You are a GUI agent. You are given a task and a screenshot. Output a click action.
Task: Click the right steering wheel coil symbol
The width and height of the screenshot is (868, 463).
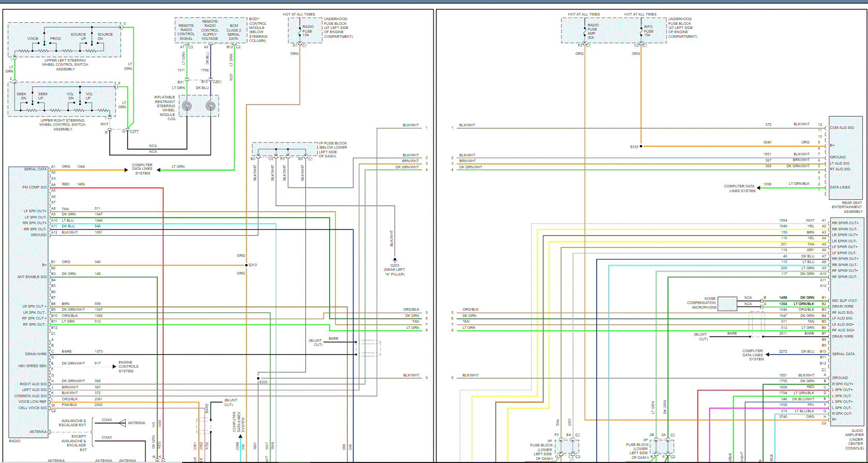pos(211,106)
